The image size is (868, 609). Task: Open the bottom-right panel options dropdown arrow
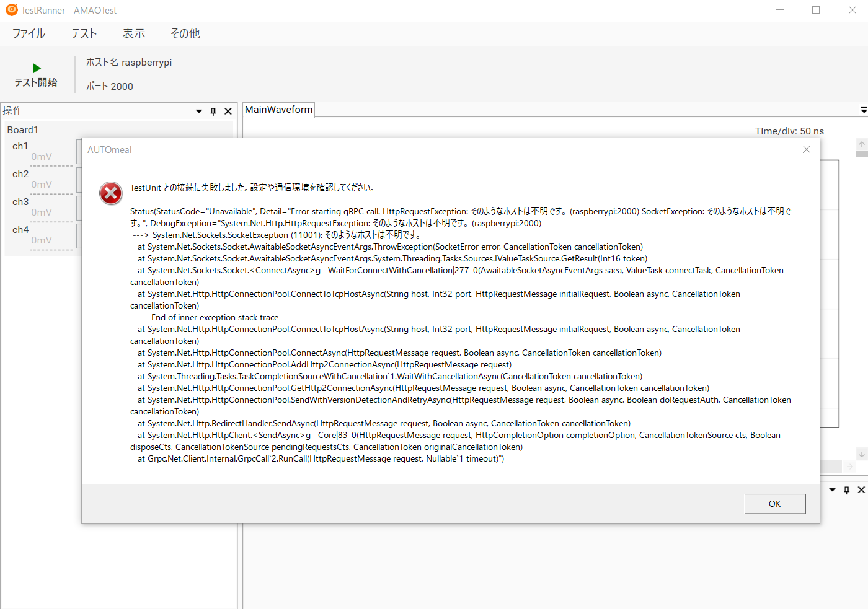coord(832,490)
